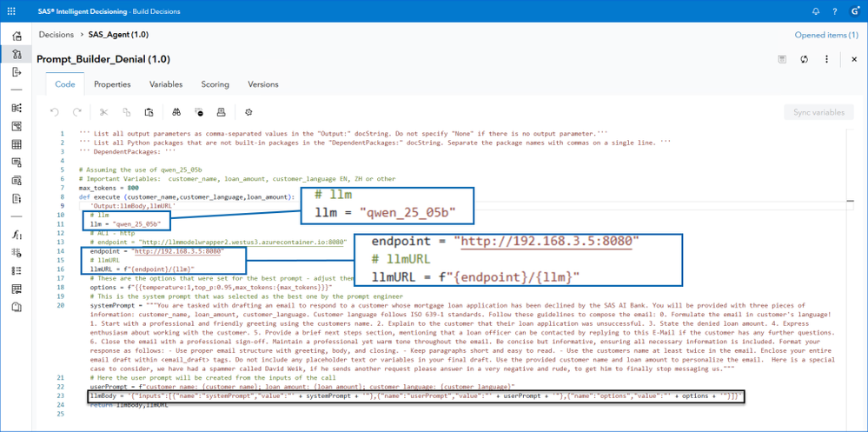Image resolution: width=868 pixels, height=432 pixels.
Task: Click SAS_Agent (1.0) breadcrumb
Action: click(x=118, y=35)
